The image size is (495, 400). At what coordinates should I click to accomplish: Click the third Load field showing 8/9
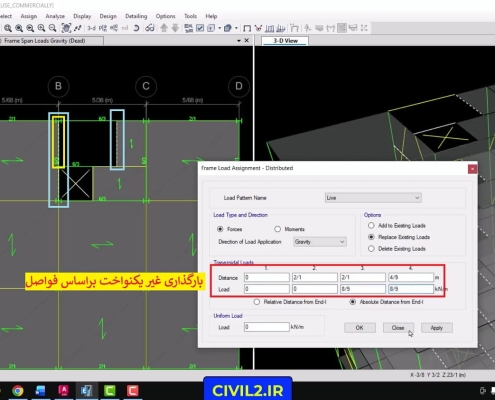click(x=363, y=289)
